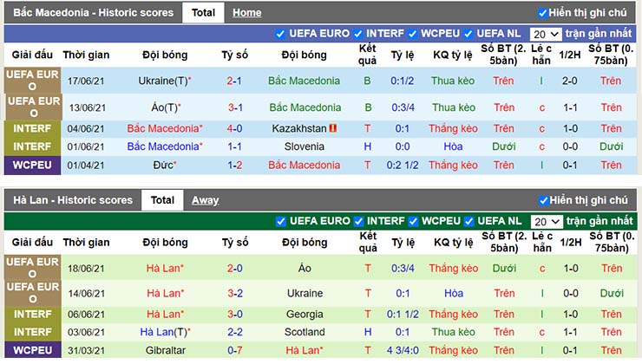Click odds 0:1 1/2 in Georgia row
642x364 pixels.
(x=403, y=314)
